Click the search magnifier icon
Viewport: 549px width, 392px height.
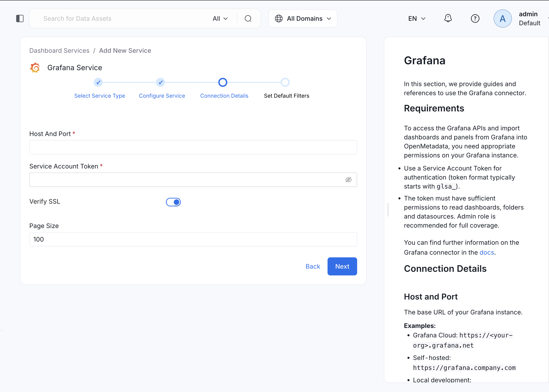coord(248,18)
